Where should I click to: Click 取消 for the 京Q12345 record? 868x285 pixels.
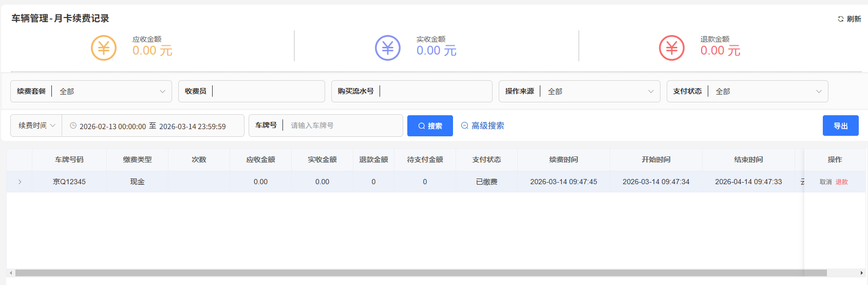click(x=825, y=182)
